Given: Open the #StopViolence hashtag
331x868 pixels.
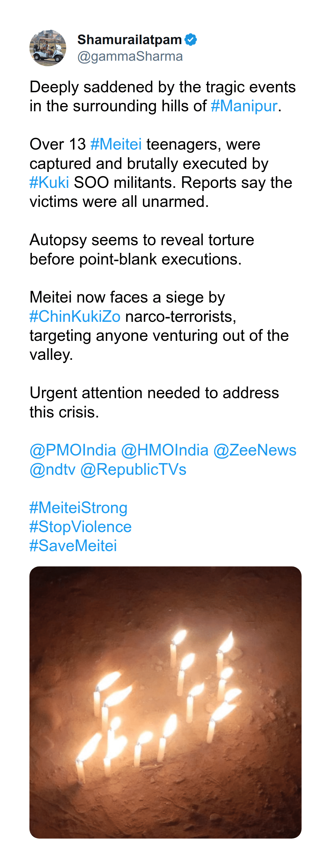Looking at the screenshot, I should [80, 527].
